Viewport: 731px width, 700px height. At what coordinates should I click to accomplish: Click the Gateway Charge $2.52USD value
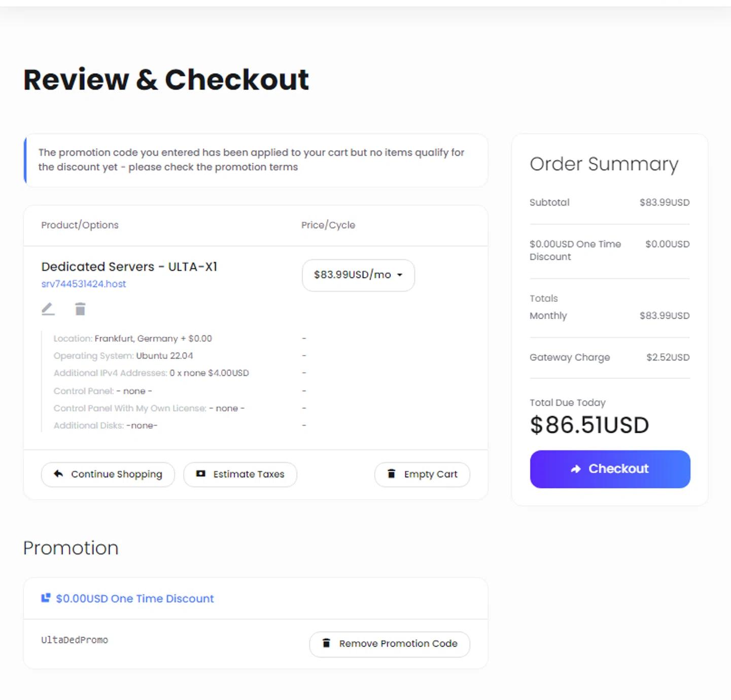[x=668, y=357]
